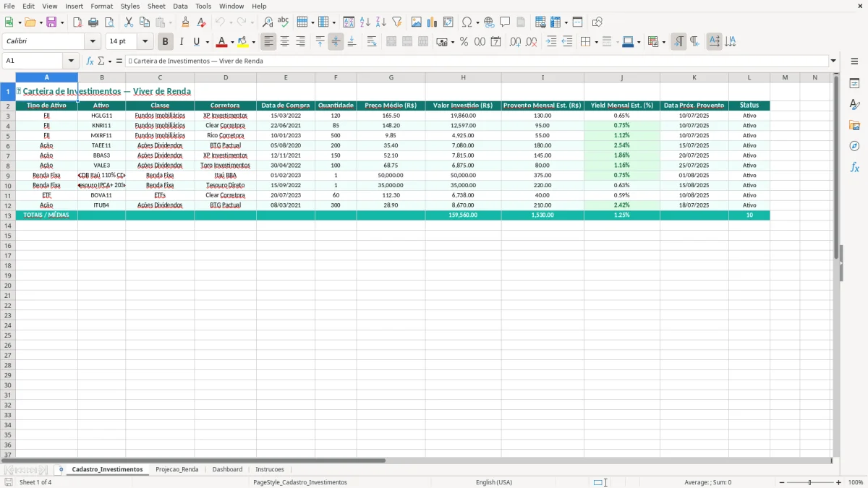Select column H header
This screenshot has height=488, width=868.
[x=463, y=77]
